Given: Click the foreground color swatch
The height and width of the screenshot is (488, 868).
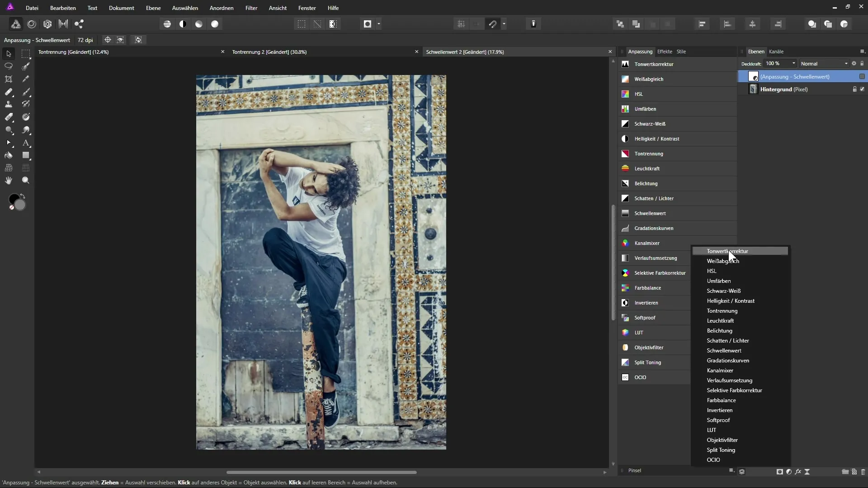Looking at the screenshot, I should click(14, 199).
